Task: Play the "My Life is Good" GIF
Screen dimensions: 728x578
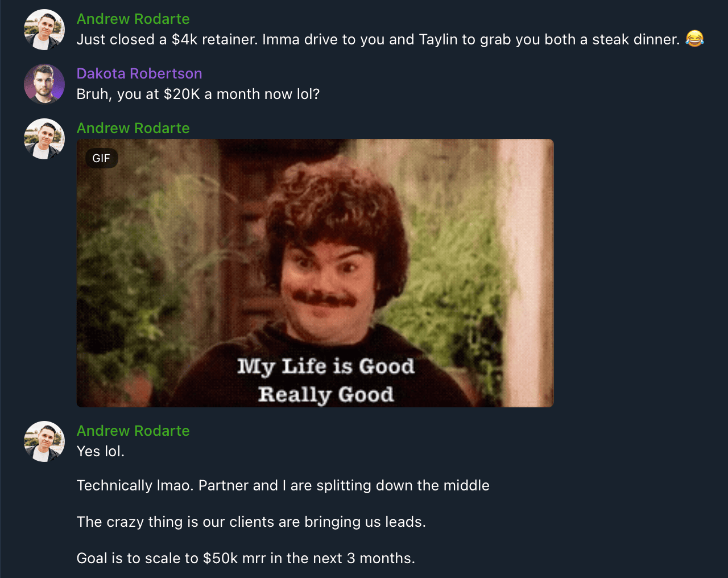Action: pyautogui.click(x=315, y=273)
